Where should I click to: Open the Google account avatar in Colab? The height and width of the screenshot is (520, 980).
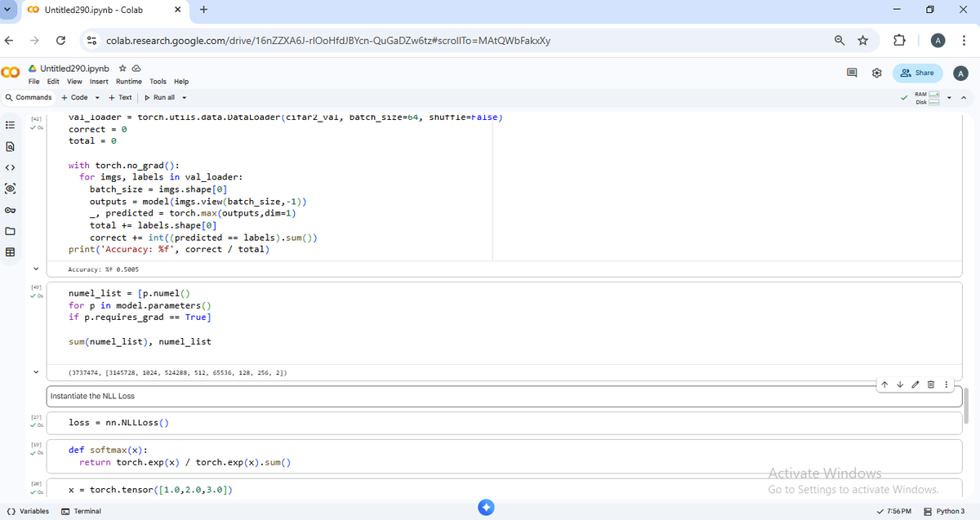961,73
